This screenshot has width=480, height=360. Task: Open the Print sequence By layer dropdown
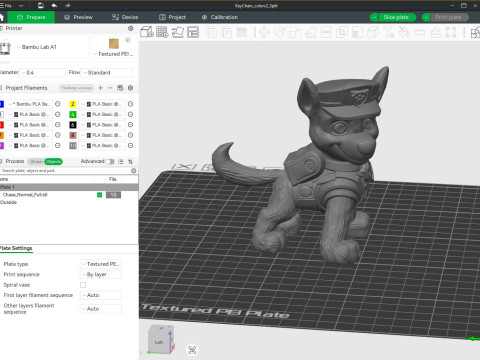click(101, 275)
